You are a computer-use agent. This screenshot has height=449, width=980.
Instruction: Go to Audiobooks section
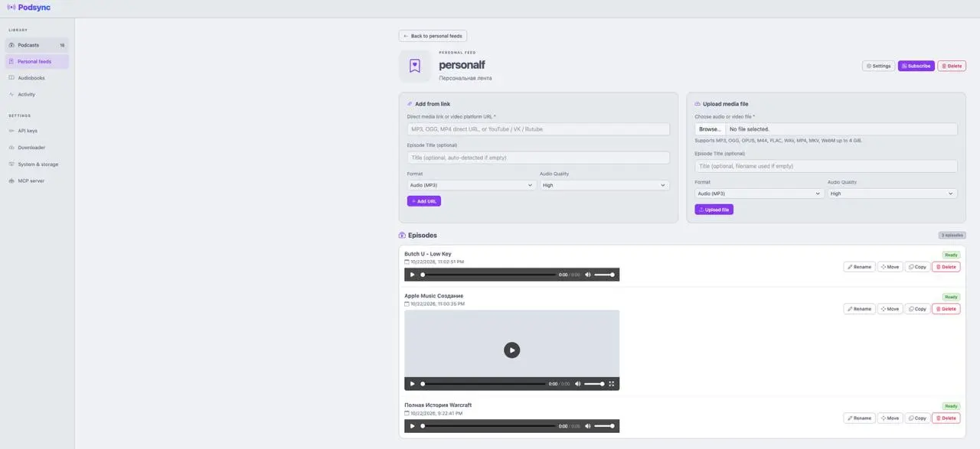(37, 78)
